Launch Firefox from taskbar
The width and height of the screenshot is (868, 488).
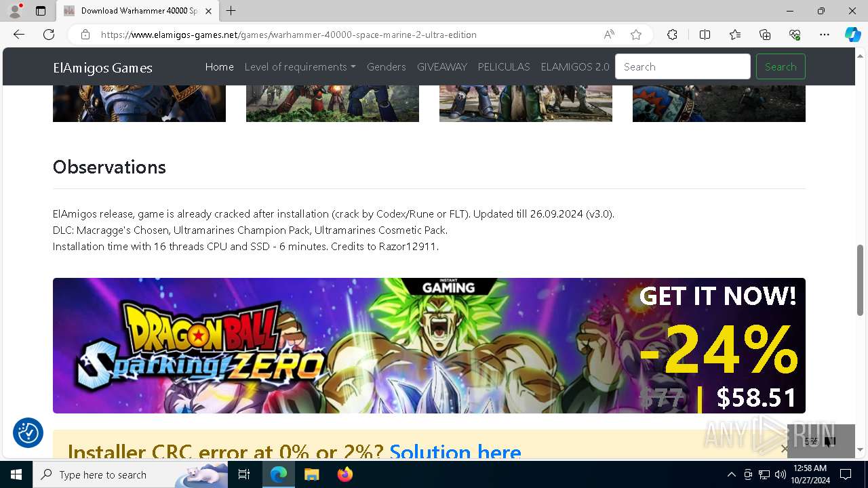[x=344, y=474]
